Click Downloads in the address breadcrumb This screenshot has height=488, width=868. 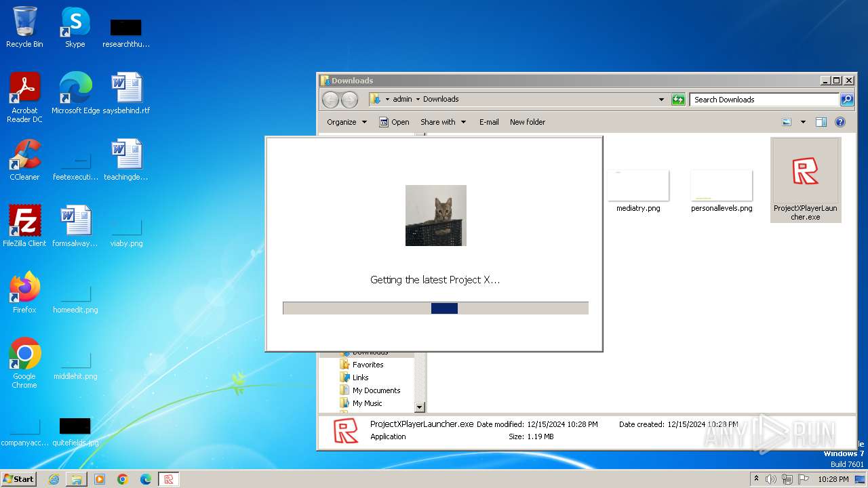coord(441,99)
